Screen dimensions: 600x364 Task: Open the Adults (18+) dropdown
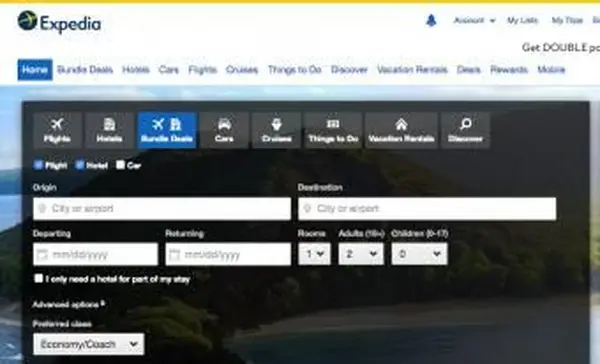coord(361,254)
